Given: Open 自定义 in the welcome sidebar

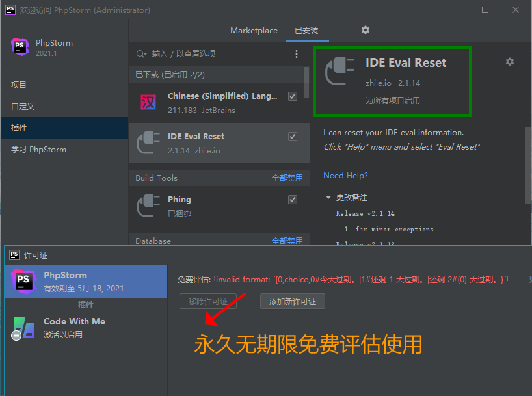Looking at the screenshot, I should (x=64, y=106).
